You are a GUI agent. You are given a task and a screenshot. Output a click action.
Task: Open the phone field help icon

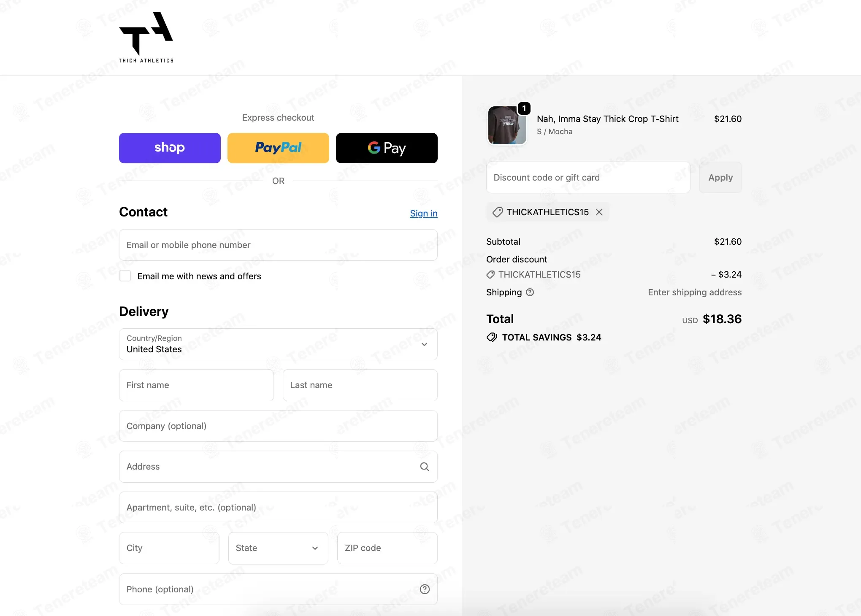[425, 589]
